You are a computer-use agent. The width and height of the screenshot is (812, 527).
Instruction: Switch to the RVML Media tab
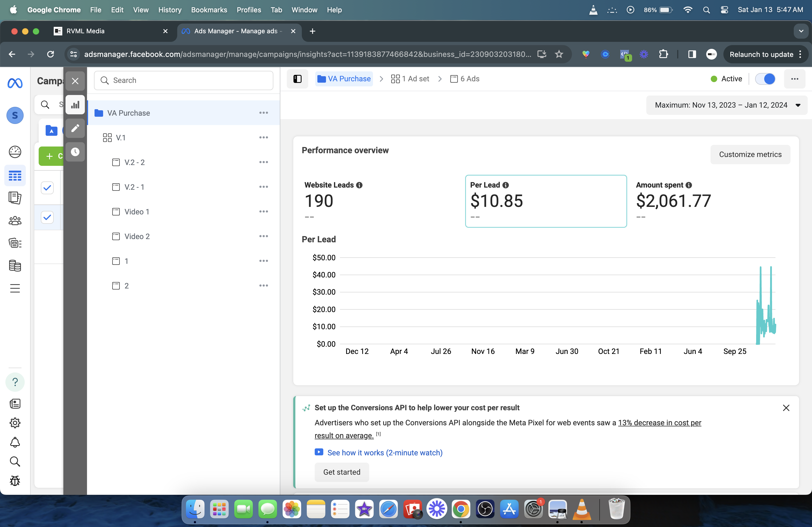pos(111,31)
